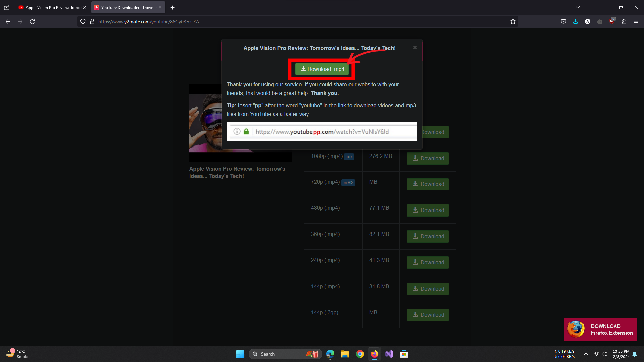The height and width of the screenshot is (362, 644).
Task: Download the 480p mp4 version
Action: [428, 210]
